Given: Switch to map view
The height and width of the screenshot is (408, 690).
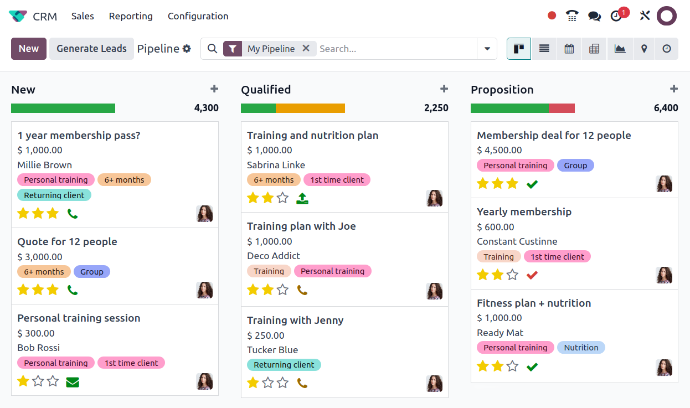Looking at the screenshot, I should pos(644,48).
